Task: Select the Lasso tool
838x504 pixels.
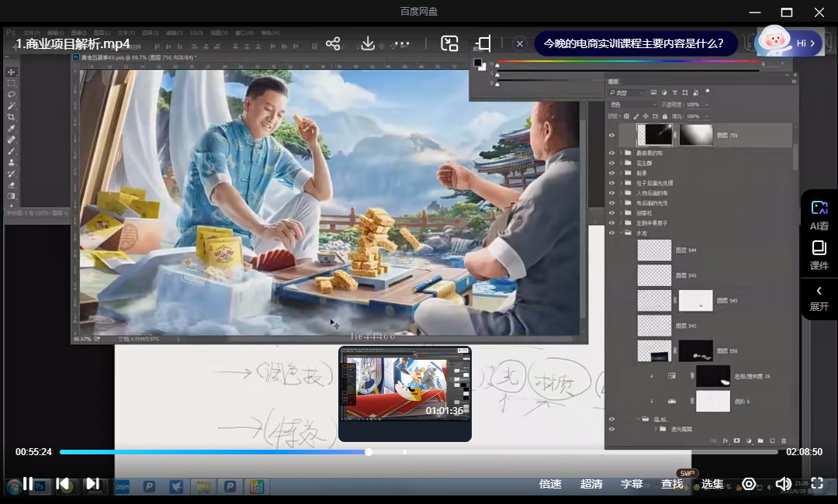Action: click(x=11, y=95)
